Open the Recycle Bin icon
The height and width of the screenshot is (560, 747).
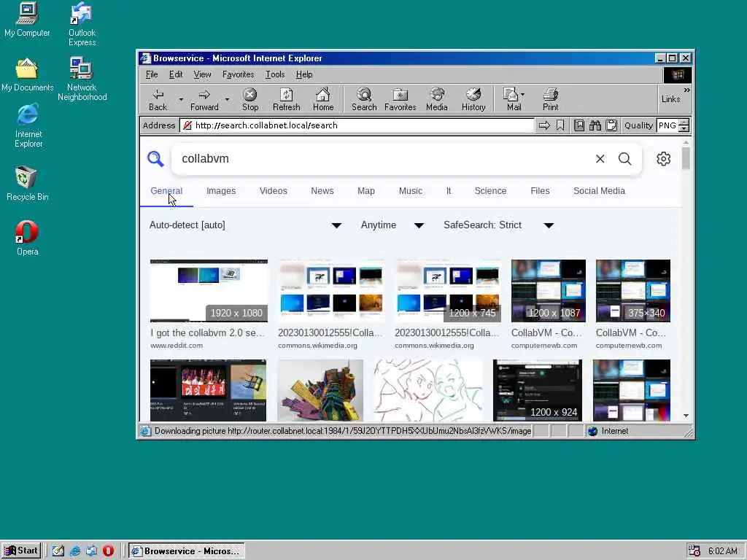pyautogui.click(x=27, y=183)
